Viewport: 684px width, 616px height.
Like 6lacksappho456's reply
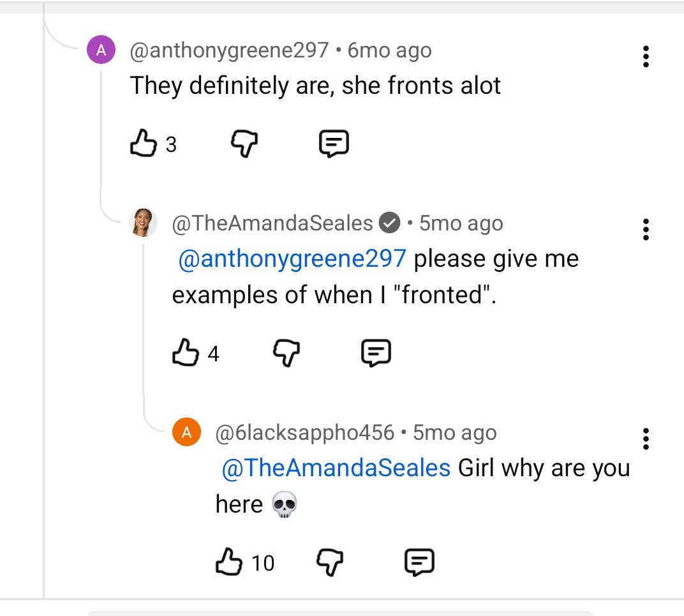click(229, 562)
